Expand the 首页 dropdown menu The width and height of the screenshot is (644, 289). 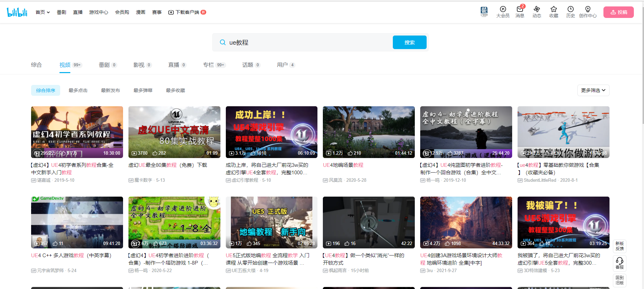[x=43, y=12]
